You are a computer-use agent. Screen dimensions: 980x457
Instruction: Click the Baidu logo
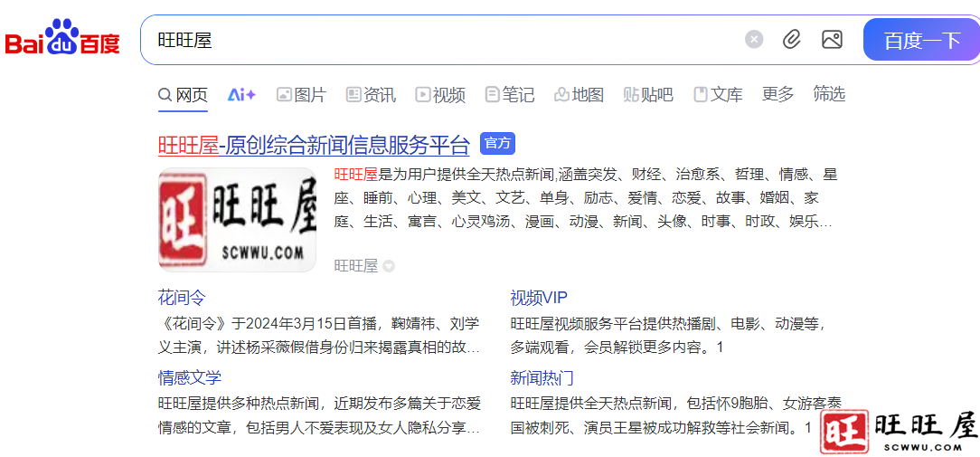62,37
